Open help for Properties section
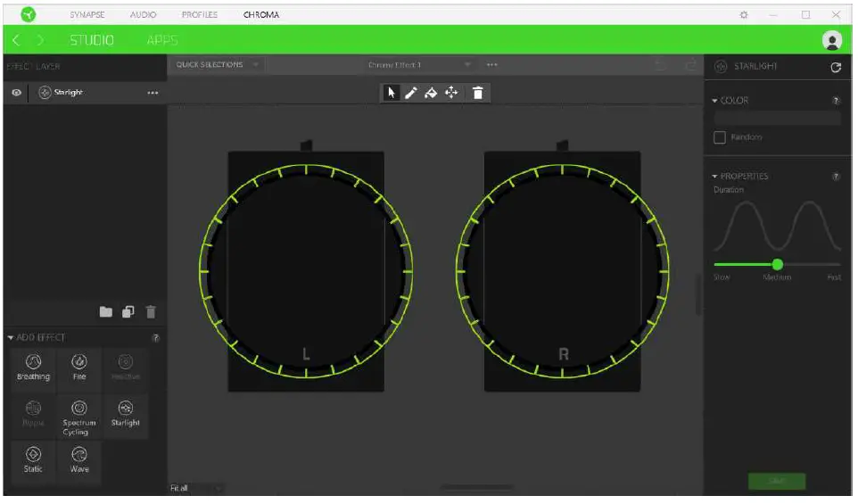Viewport: 858px width, 504px height. coord(836,177)
